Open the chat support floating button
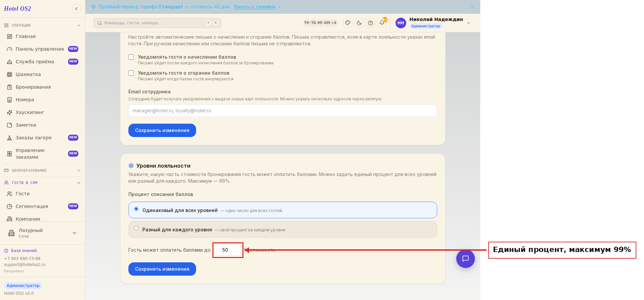 [x=466, y=259]
